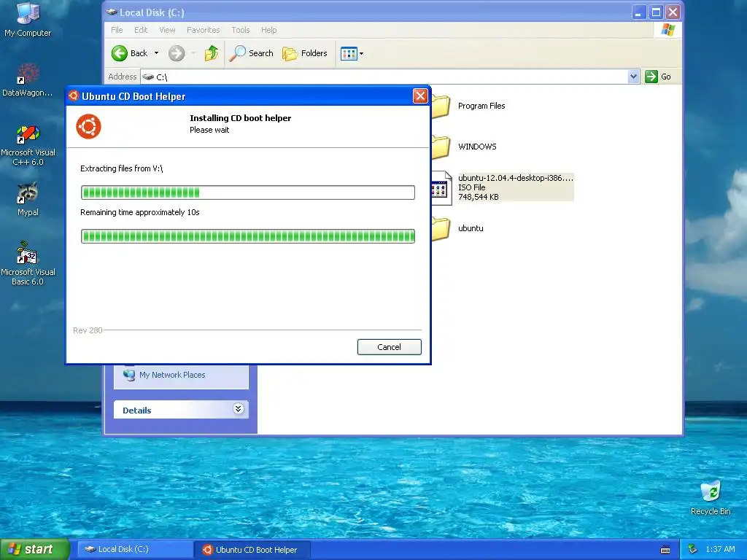Expand the address bar dropdown
The height and width of the screenshot is (560, 747).
point(633,76)
